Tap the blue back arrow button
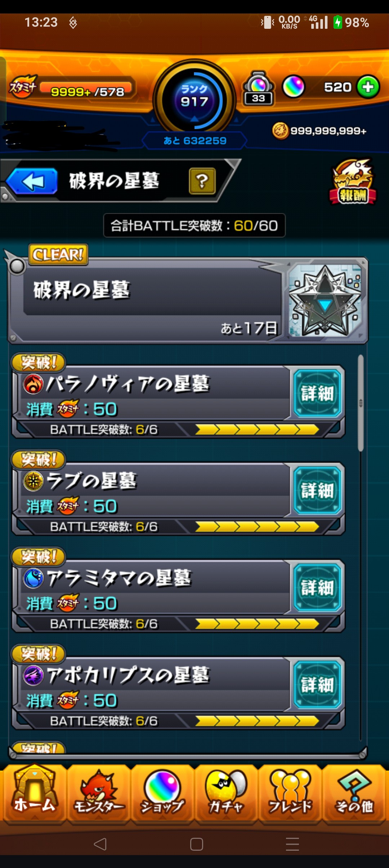The width and height of the screenshot is (389, 868). point(32,181)
